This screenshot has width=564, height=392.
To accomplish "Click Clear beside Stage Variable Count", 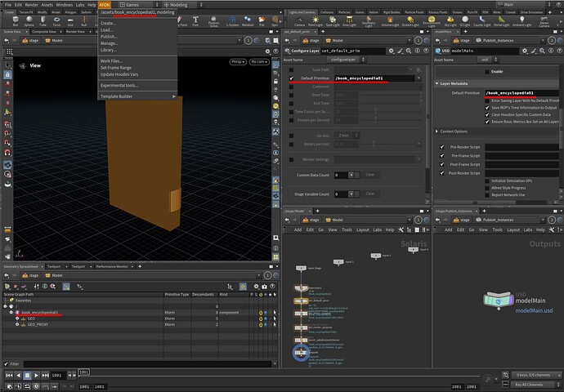I will (369, 194).
